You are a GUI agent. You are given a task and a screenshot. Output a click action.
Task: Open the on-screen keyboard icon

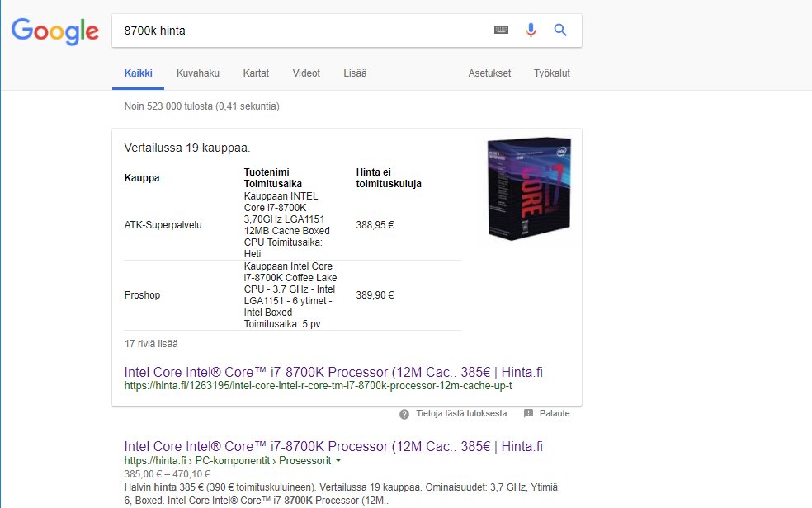501,30
